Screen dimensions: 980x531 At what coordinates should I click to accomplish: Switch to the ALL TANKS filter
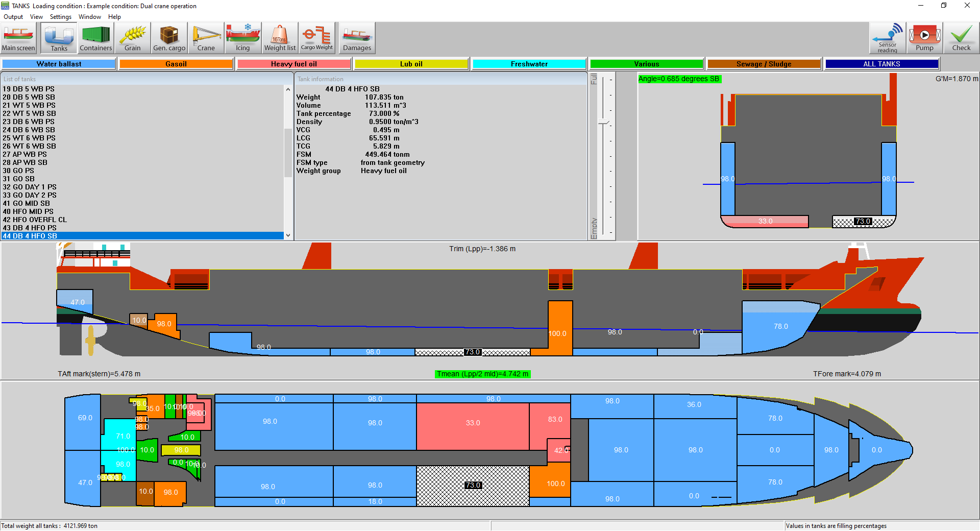[x=881, y=64]
